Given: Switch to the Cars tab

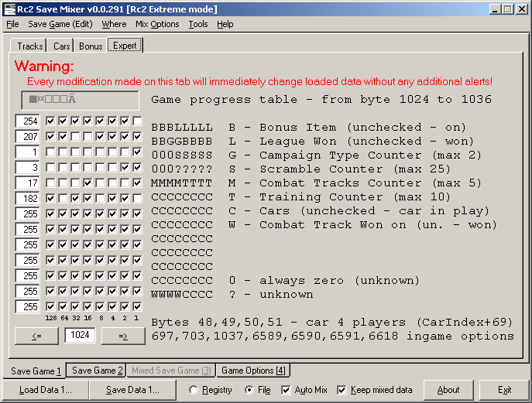Looking at the screenshot, I should point(61,46).
